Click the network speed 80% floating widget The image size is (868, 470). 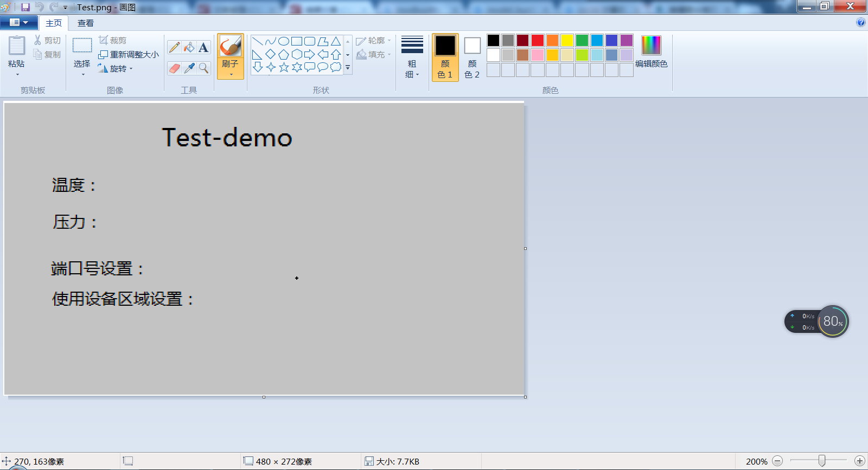816,321
